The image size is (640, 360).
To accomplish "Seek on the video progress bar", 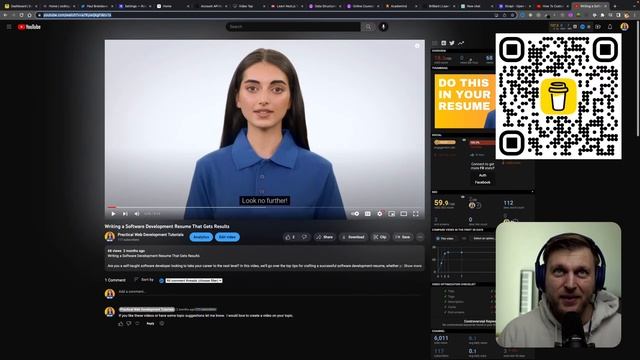I will (x=264, y=207).
